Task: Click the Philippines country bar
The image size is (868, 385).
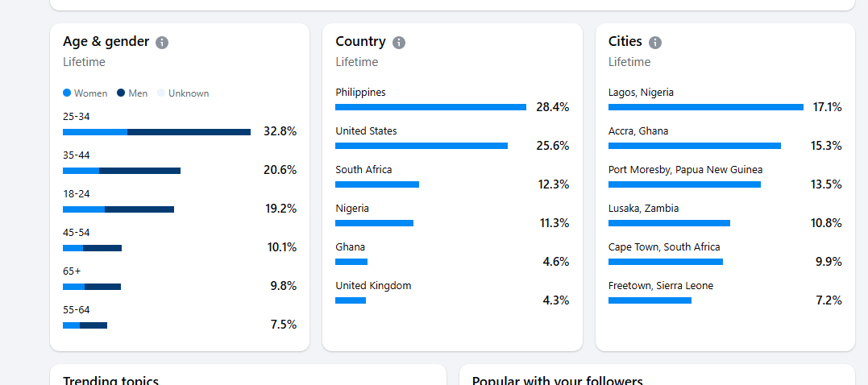Action: 430,107
